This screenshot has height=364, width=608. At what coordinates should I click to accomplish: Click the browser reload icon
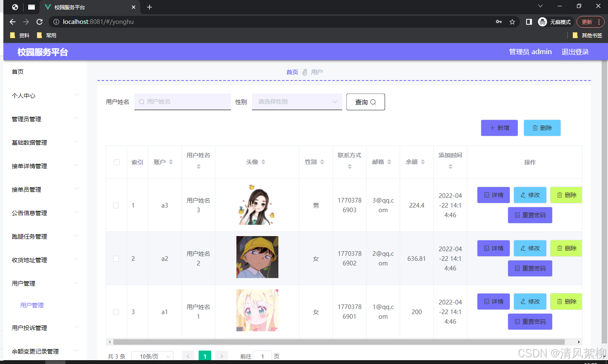(39, 22)
